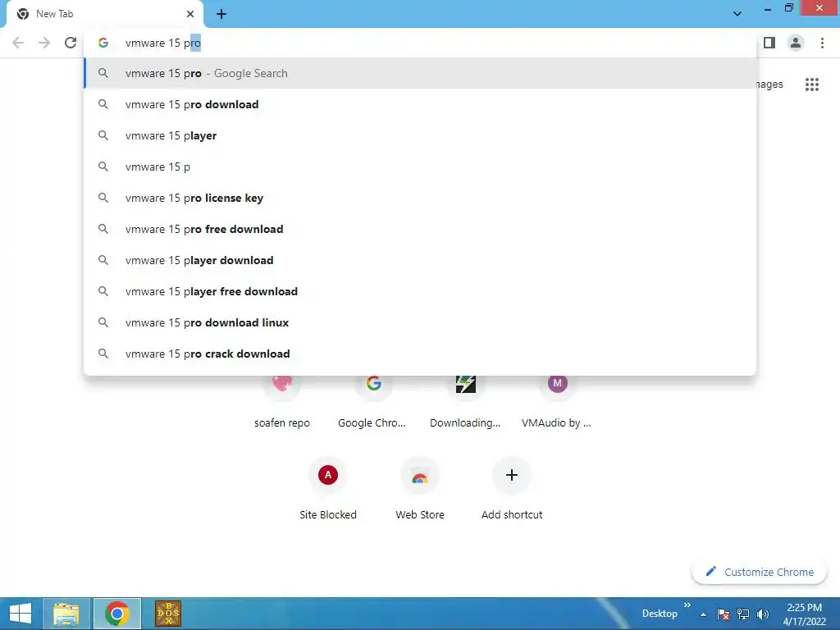Select 'vmware 15 pro - Google Search' suggestion
The width and height of the screenshot is (840, 630).
tap(420, 73)
